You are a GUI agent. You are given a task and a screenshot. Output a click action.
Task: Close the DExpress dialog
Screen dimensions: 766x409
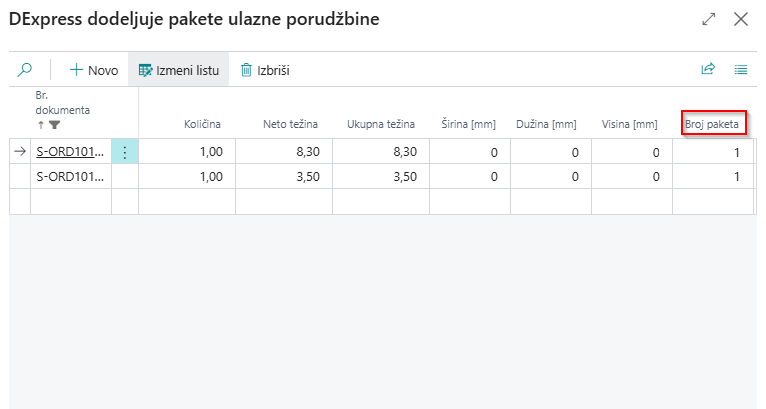click(741, 19)
